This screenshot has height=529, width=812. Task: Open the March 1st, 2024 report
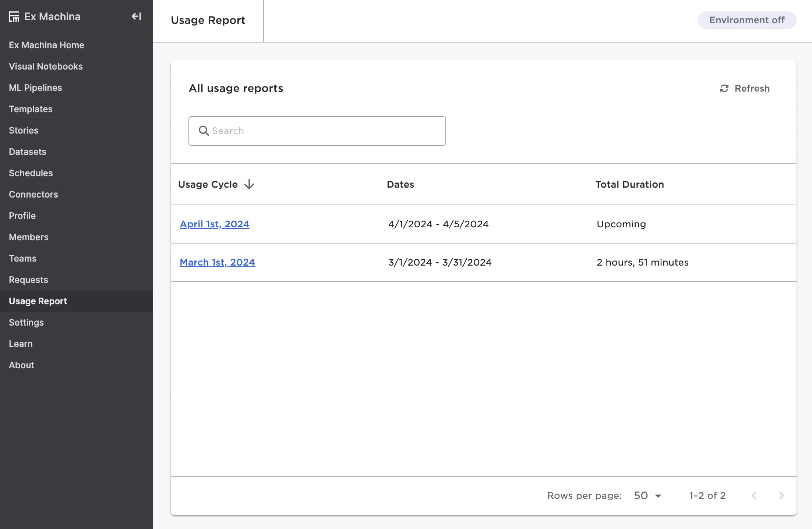pyautogui.click(x=217, y=262)
